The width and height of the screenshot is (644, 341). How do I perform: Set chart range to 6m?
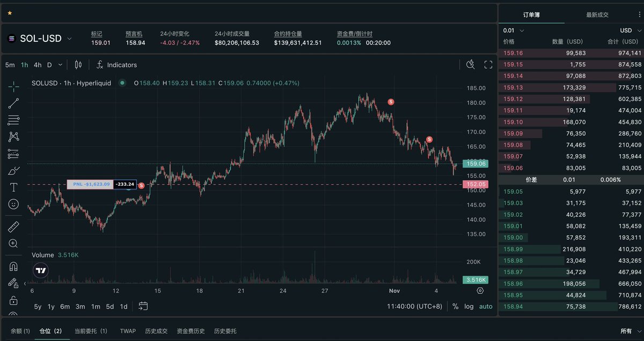65,307
